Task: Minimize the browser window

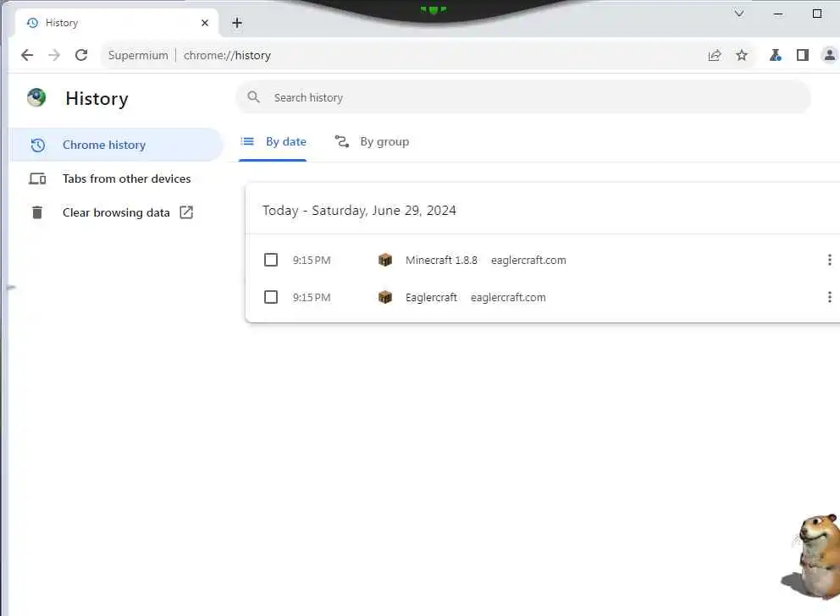Action: point(778,14)
